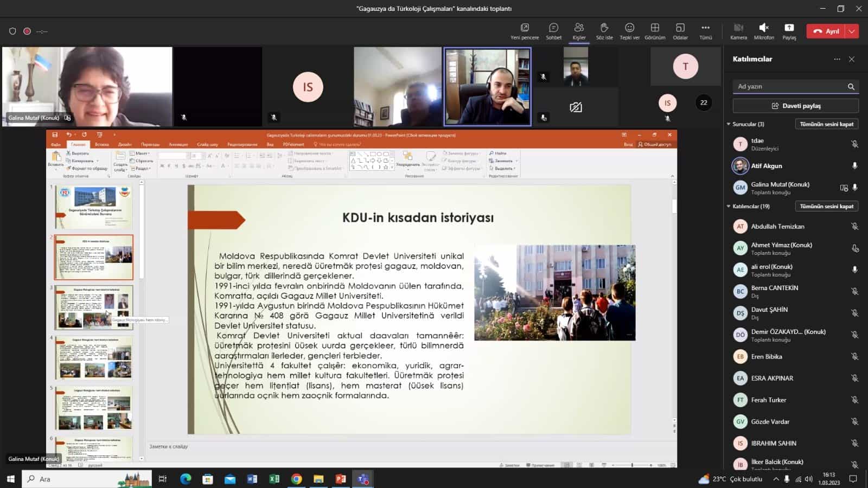Screen dimensions: 868x488
Task: Click the Daveti paylaş button
Action: pyautogui.click(x=795, y=106)
